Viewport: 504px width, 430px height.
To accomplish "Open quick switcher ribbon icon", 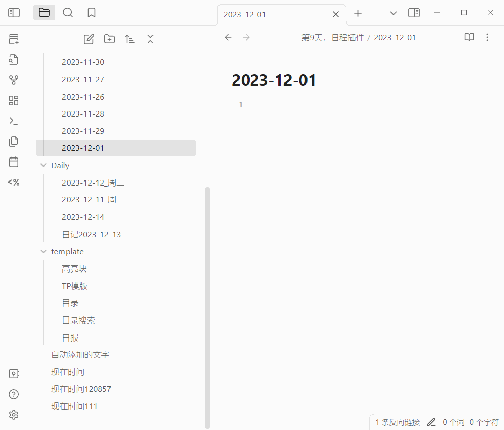I will click(14, 60).
